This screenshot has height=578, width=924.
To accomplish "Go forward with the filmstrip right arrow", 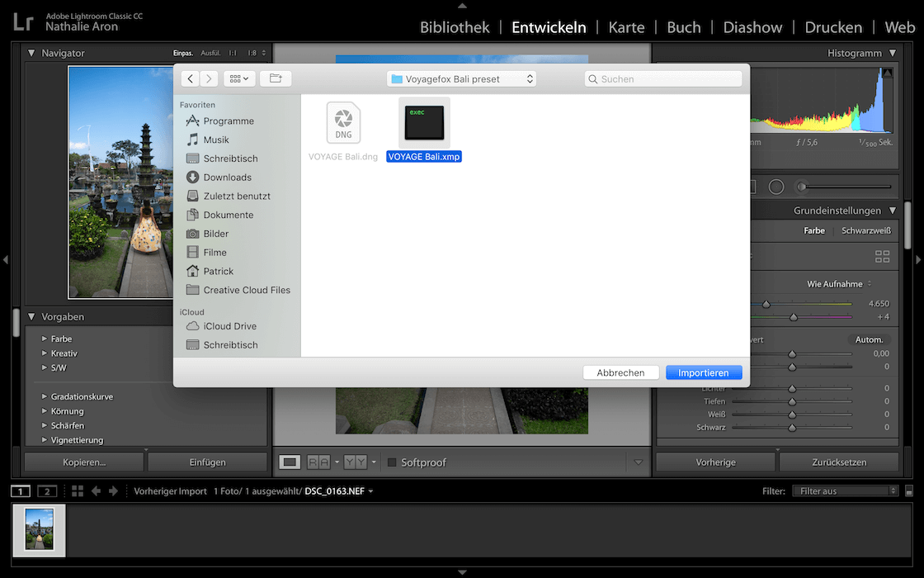I will [113, 491].
